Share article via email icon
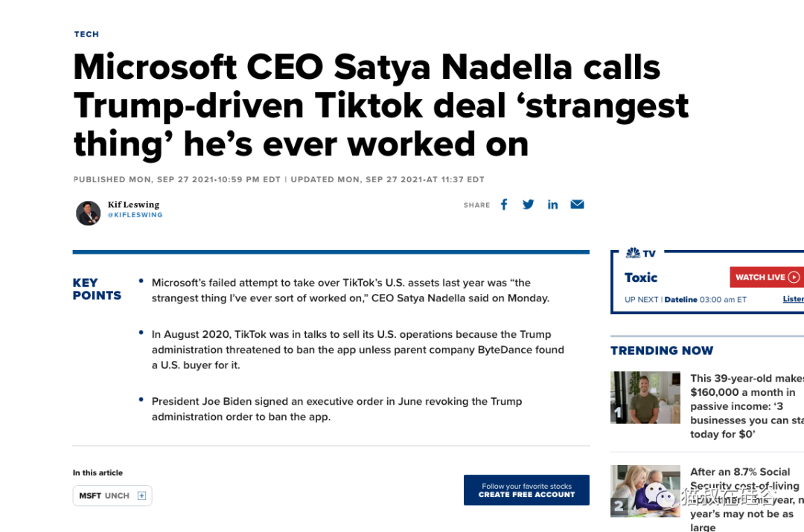804x532 pixels. pos(577,205)
